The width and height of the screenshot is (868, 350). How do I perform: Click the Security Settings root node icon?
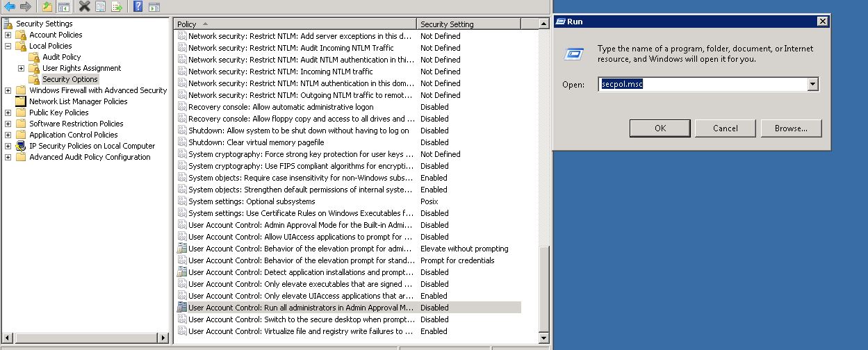pos(8,24)
